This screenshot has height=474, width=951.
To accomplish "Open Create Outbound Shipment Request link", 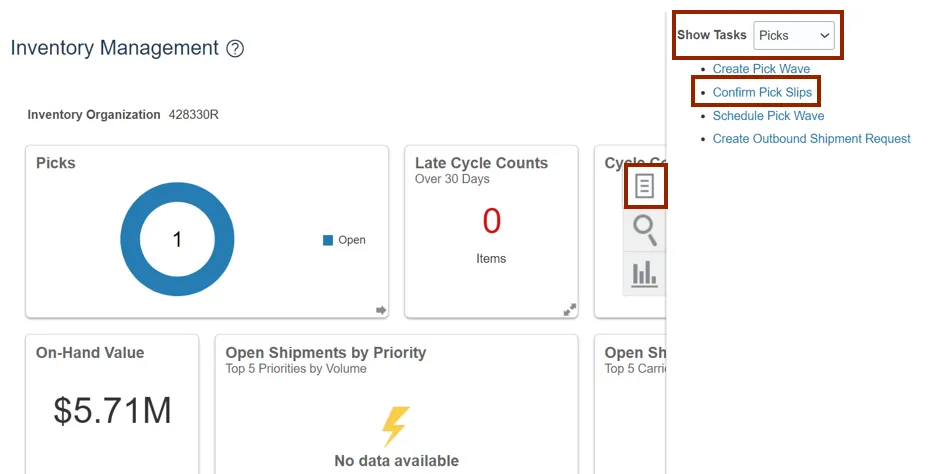I will 811,139.
